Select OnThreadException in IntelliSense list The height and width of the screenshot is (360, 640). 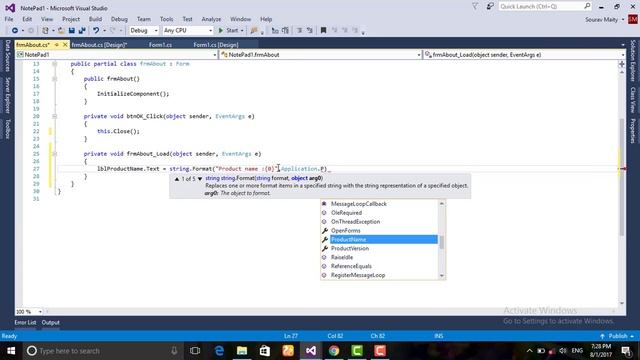(379, 222)
